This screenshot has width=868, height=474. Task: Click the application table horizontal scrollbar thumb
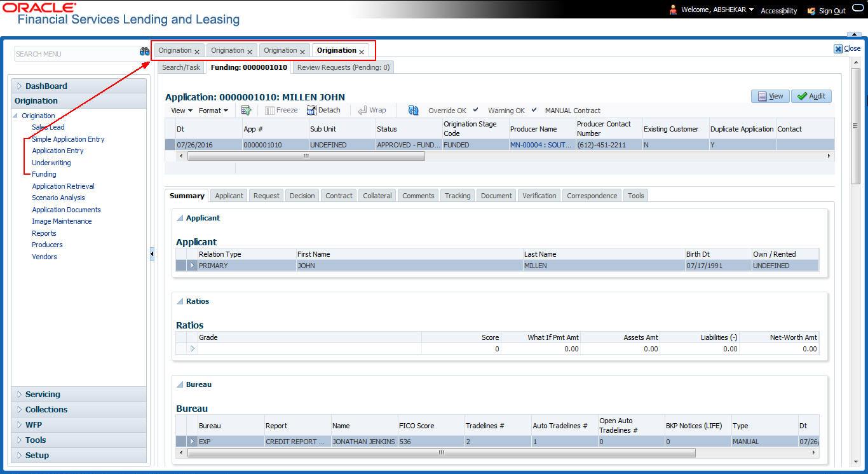pos(306,156)
